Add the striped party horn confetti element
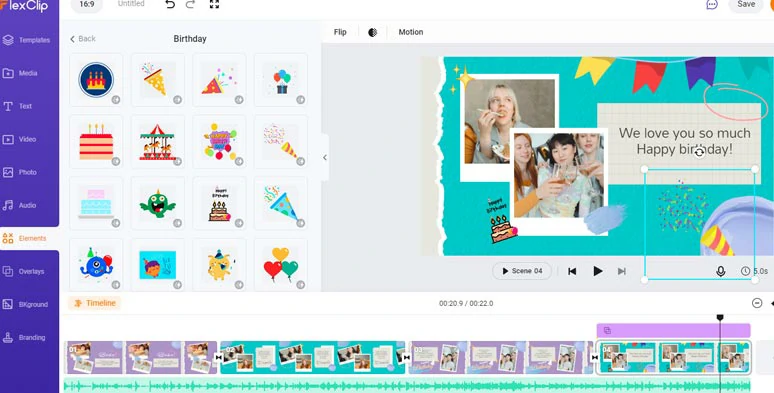The height and width of the screenshot is (393, 774). (281, 142)
